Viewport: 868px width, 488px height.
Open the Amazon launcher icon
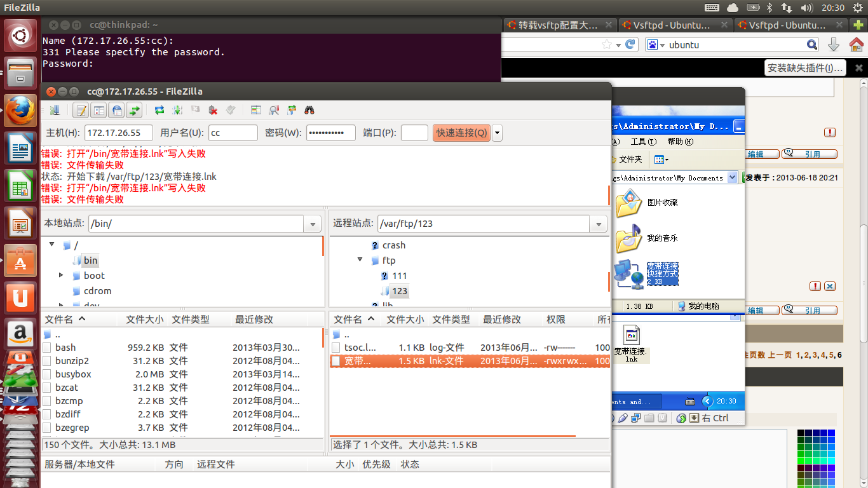(x=21, y=334)
